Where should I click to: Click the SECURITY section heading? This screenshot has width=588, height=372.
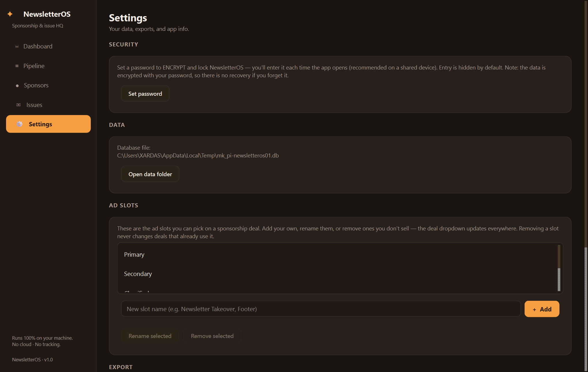tap(124, 44)
